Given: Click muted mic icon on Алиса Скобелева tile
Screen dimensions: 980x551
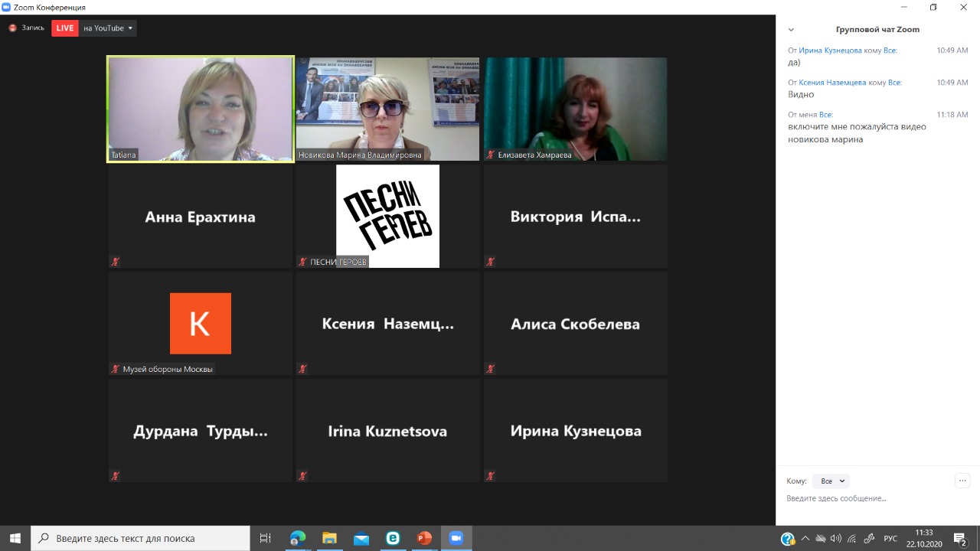Looking at the screenshot, I should pyautogui.click(x=490, y=369).
